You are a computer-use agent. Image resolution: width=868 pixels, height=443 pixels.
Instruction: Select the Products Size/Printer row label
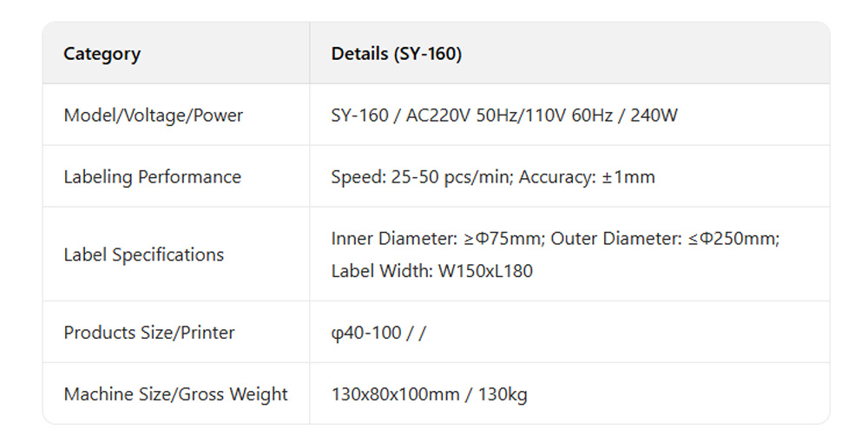(x=149, y=333)
